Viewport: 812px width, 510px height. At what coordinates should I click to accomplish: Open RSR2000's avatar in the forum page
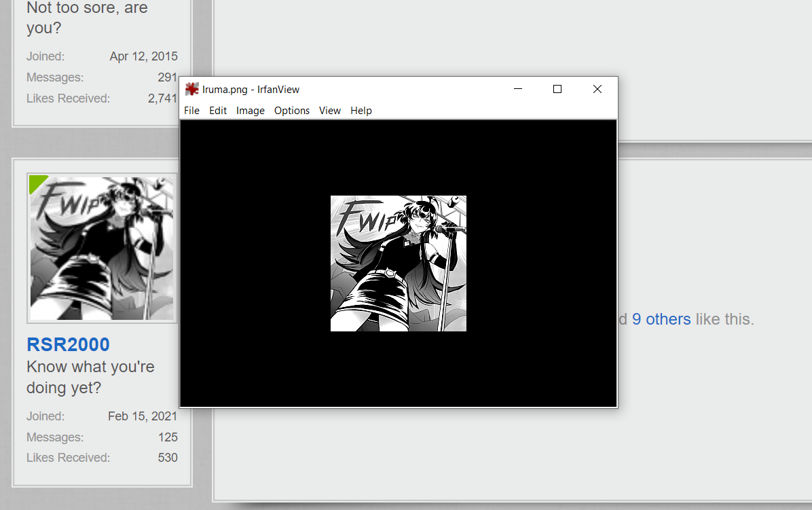pyautogui.click(x=102, y=248)
